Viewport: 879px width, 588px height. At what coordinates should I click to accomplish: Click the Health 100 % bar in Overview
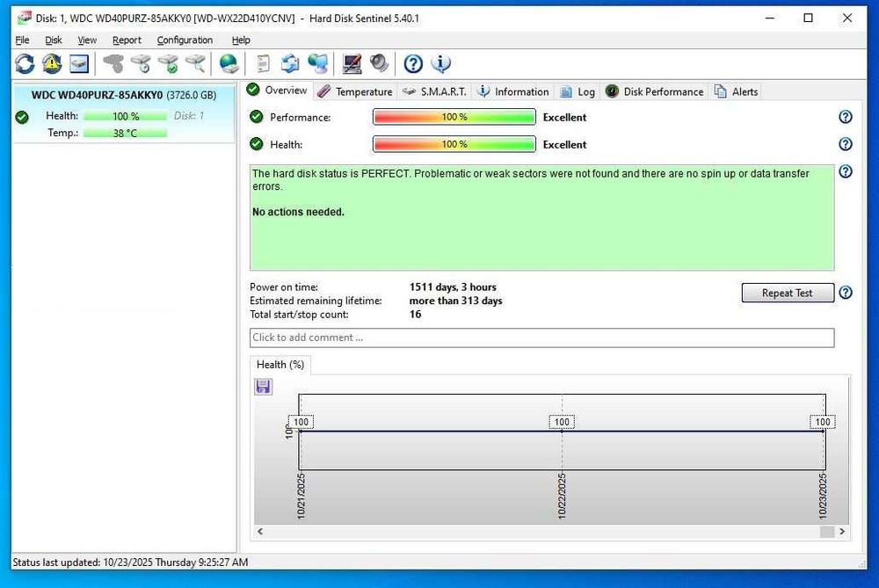pos(454,144)
